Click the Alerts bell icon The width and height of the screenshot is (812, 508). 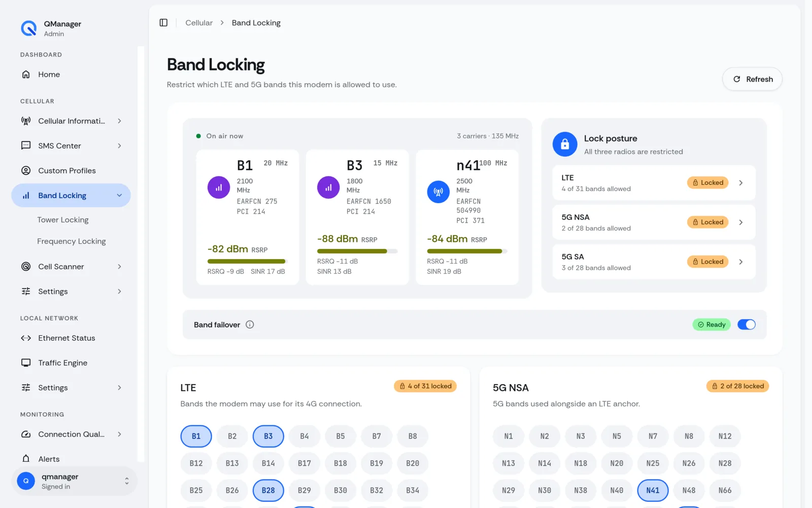coord(26,459)
